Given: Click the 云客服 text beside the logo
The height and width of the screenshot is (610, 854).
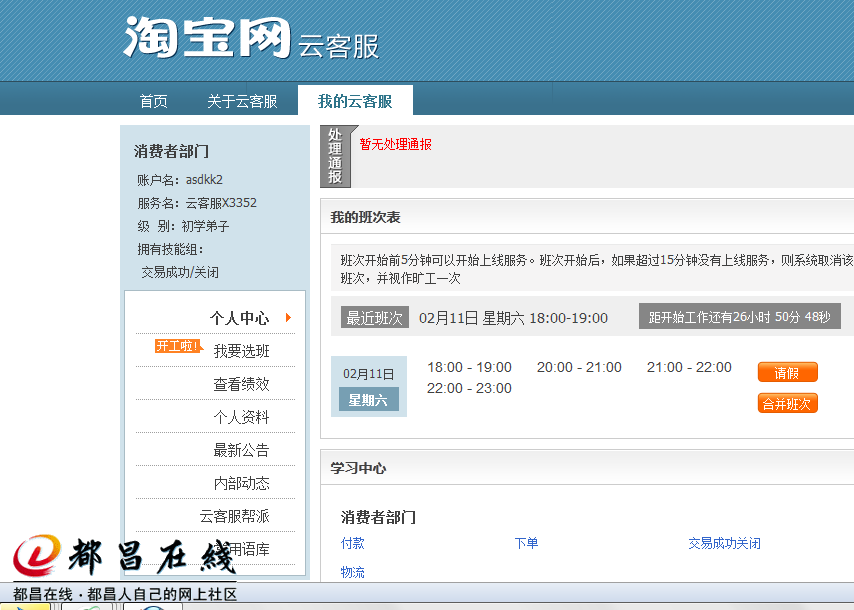Looking at the screenshot, I should point(338,46).
